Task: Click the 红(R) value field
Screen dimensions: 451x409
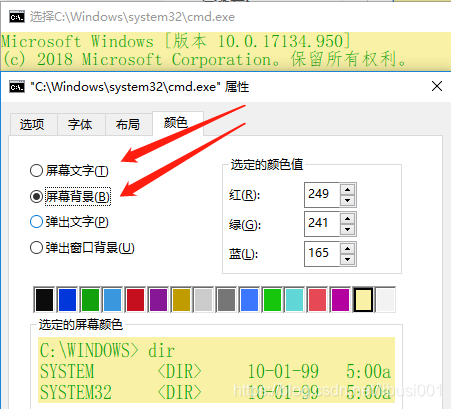Action: pyautogui.click(x=322, y=194)
